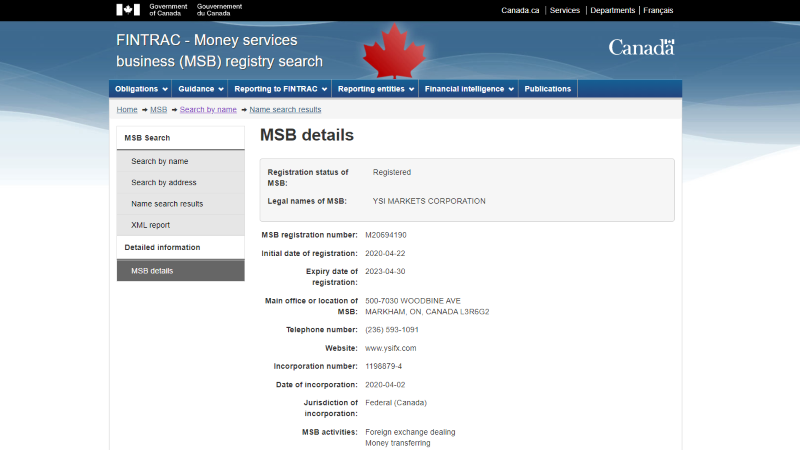Screen dimensions: 800x450
Task: Click YSI MARKETS CORPORATION legal name
Action: point(429,201)
